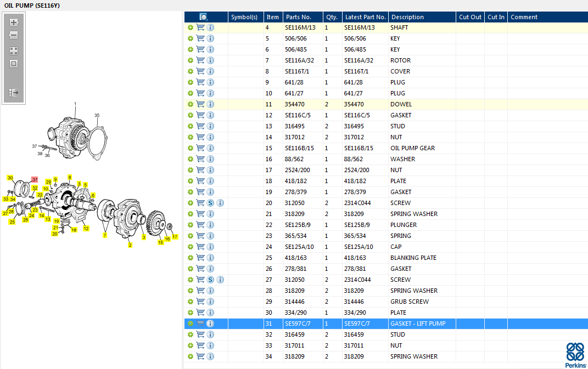
Task: Open info for GRUB SCREW 314446
Action: (210, 302)
